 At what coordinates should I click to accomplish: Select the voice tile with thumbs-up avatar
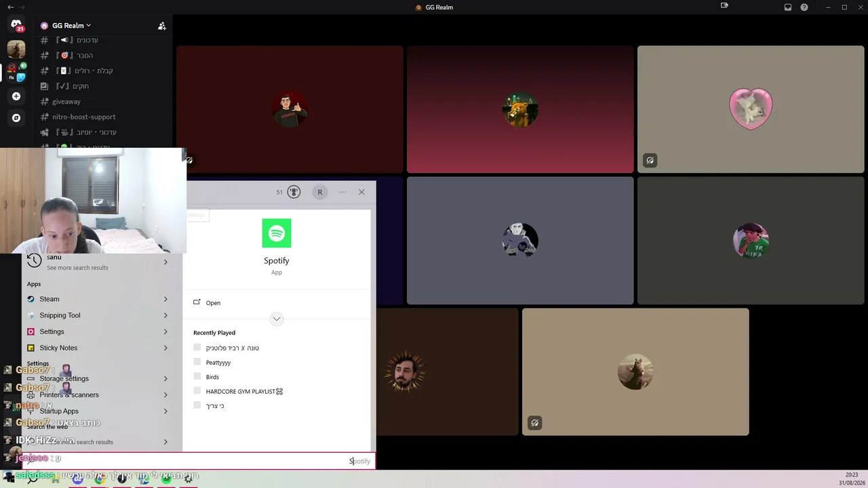click(290, 109)
